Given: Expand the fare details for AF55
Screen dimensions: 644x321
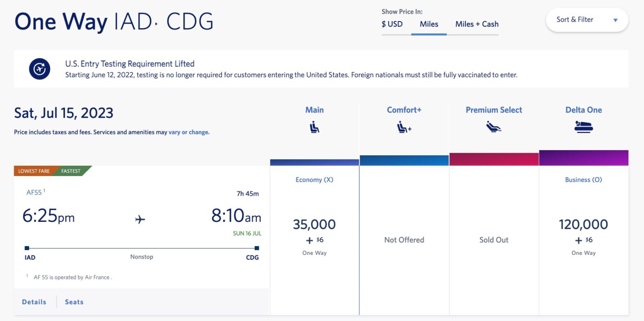Looking at the screenshot, I should tap(34, 302).
